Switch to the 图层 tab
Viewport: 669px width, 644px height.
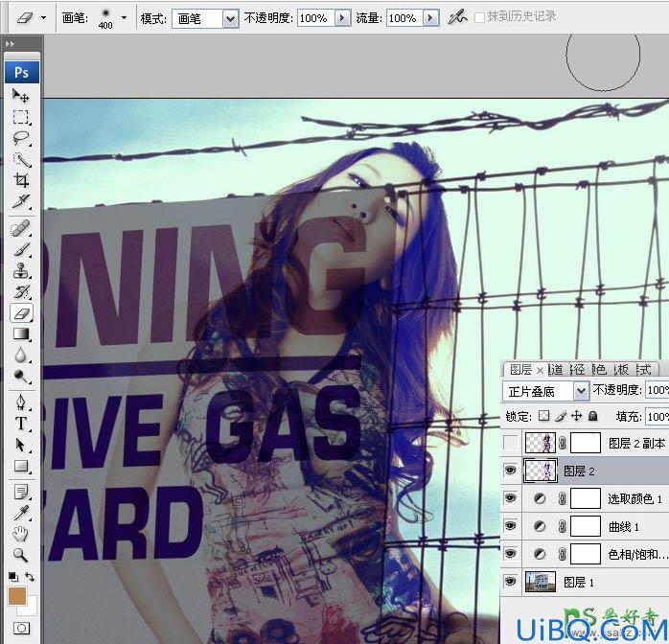point(521,369)
